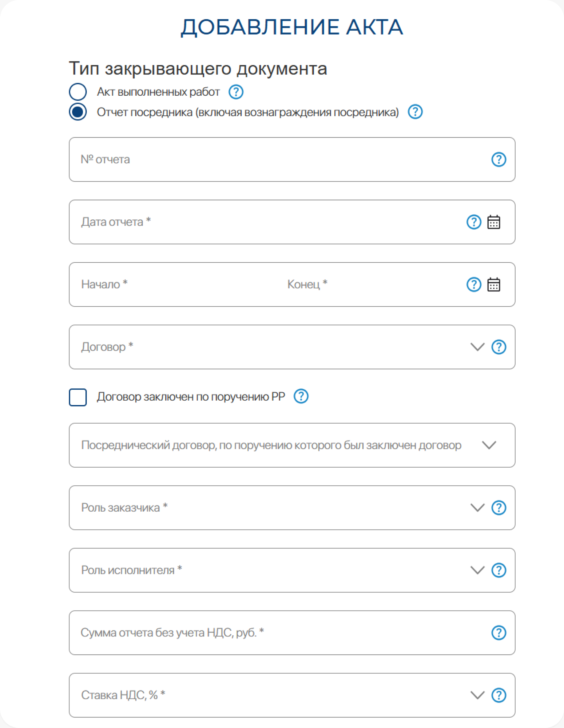Click into the № отчета input field
564x728 pixels.
click(267, 159)
